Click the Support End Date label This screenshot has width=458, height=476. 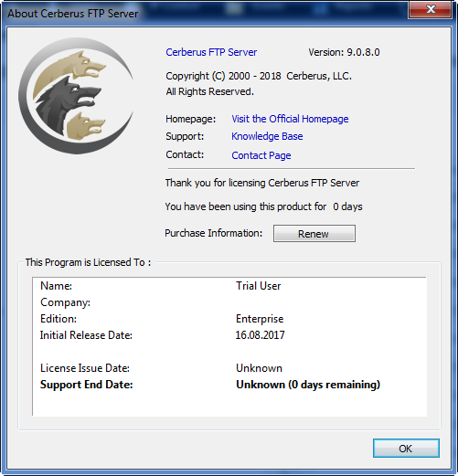(86, 385)
